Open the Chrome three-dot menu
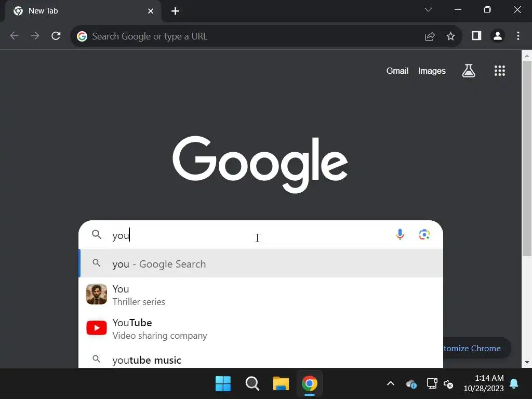This screenshot has width=532, height=399. 518,36
